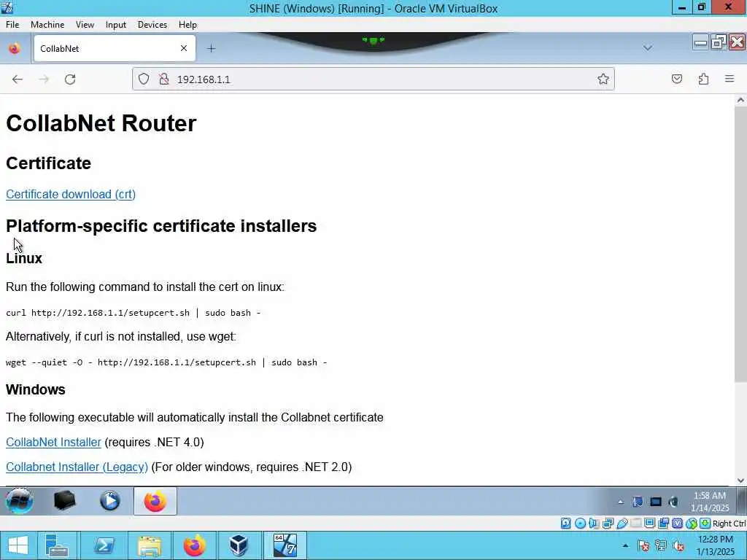Click the guest network tray icon

pos(638,502)
